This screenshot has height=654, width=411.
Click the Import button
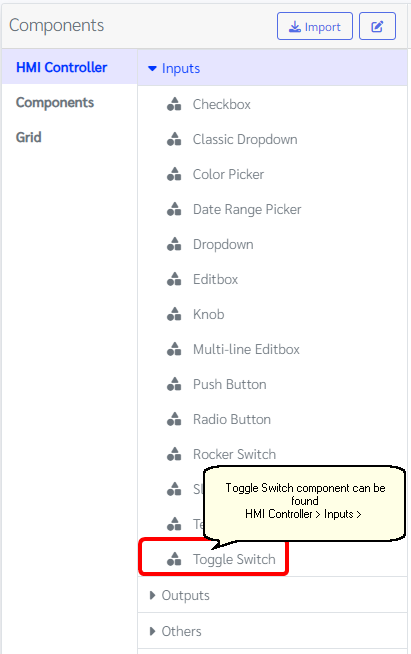coord(315,26)
